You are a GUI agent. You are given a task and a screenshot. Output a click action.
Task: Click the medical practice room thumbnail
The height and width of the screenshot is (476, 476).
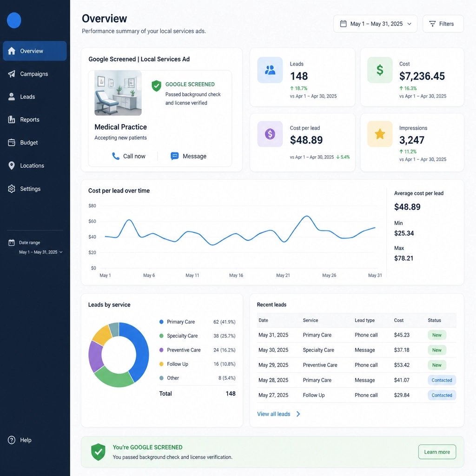(118, 93)
